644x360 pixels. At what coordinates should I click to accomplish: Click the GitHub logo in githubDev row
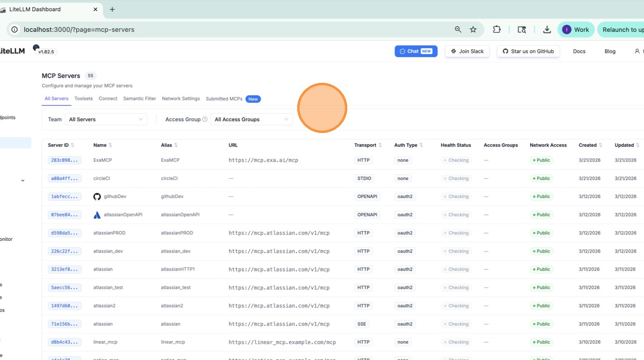point(97,197)
